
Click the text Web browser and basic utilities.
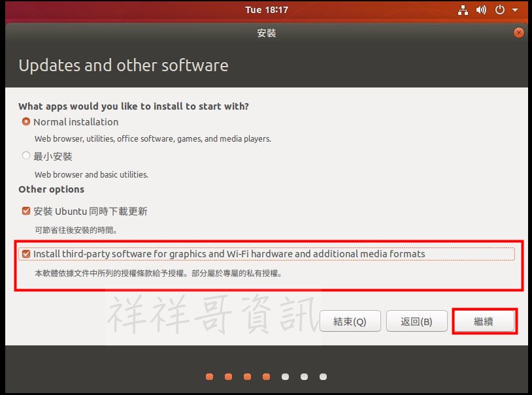pos(91,174)
